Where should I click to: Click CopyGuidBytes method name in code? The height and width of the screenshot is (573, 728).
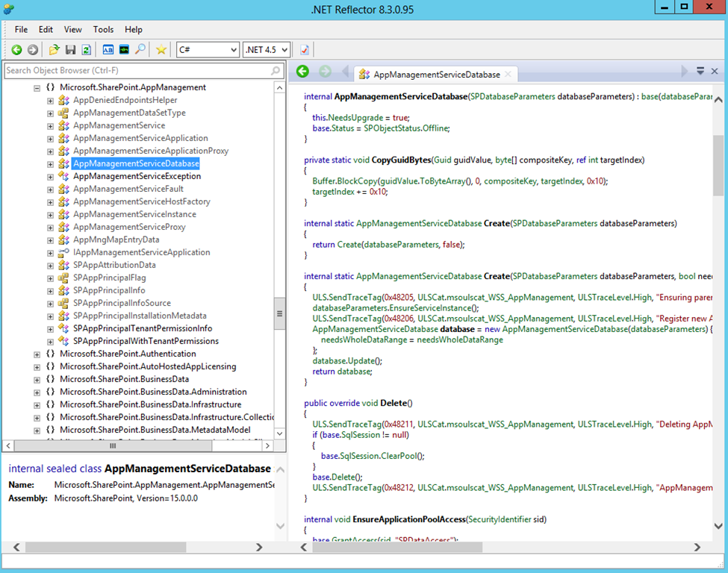pyautogui.click(x=401, y=160)
